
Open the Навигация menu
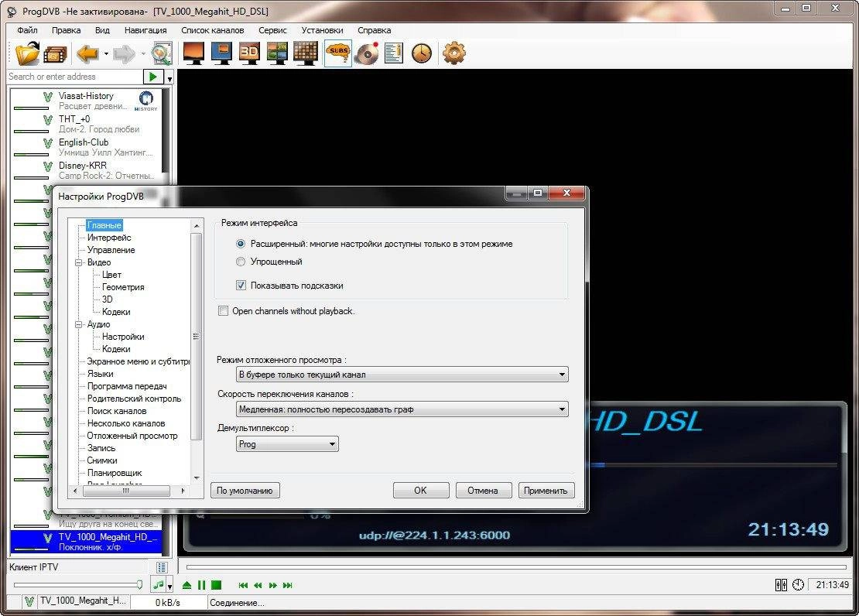pyautogui.click(x=145, y=30)
